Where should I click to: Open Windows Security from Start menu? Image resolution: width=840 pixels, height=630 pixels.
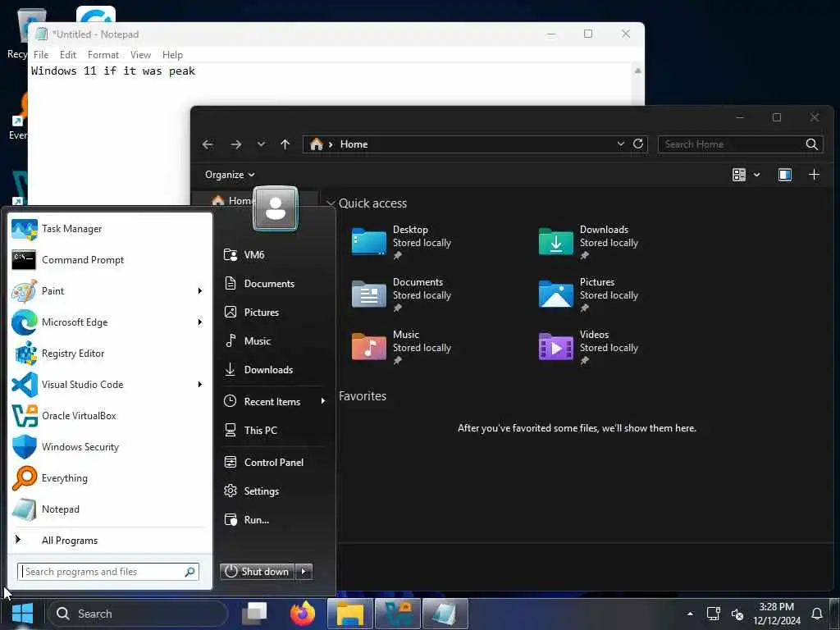[x=110, y=447]
